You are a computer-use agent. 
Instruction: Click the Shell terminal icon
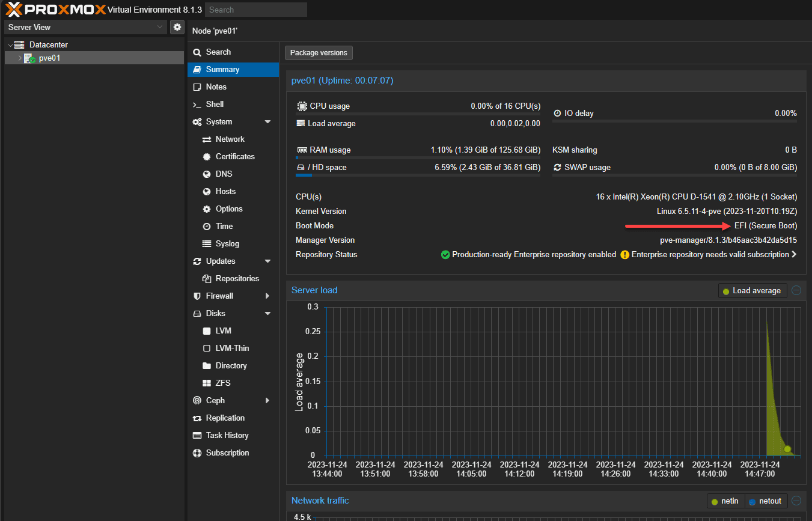click(197, 105)
